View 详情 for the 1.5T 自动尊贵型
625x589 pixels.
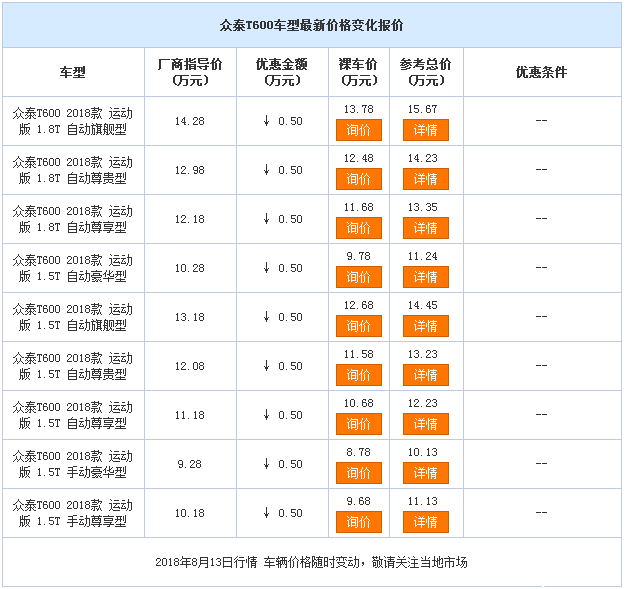pos(426,375)
